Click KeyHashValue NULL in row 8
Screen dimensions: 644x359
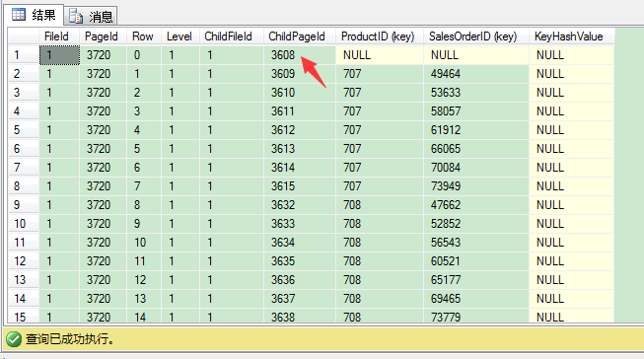tap(572, 186)
